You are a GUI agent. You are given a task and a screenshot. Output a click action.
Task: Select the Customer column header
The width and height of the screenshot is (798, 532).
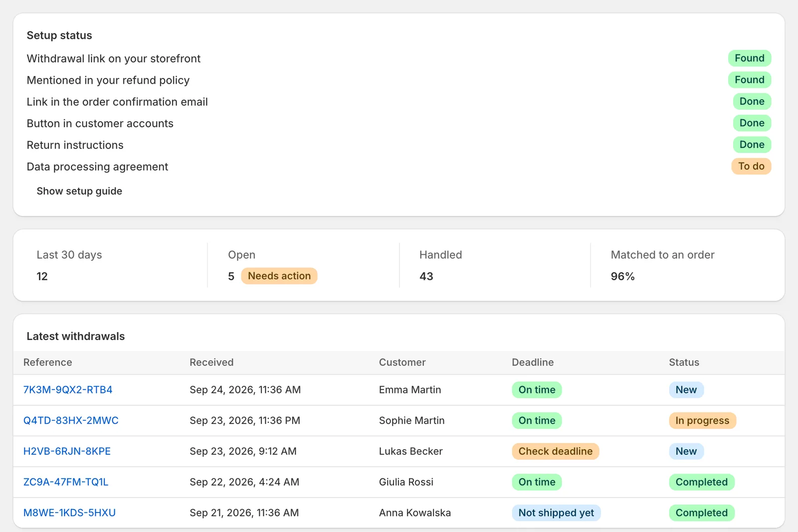click(402, 362)
